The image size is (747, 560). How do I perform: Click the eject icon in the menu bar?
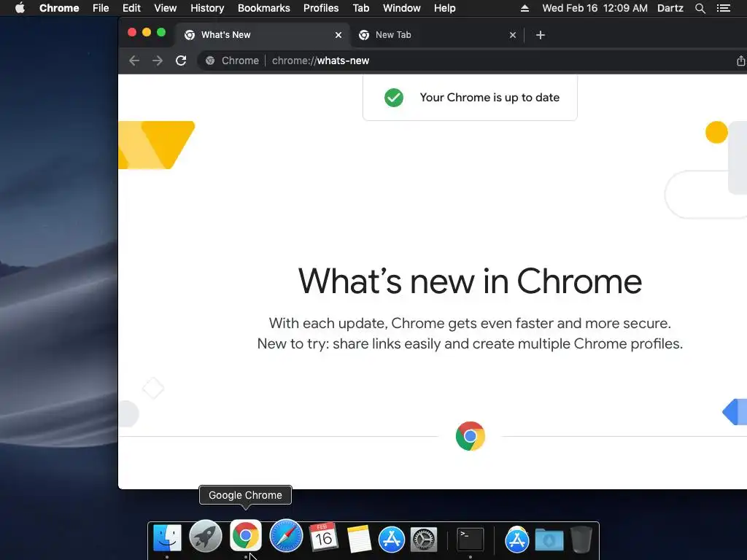(x=525, y=8)
